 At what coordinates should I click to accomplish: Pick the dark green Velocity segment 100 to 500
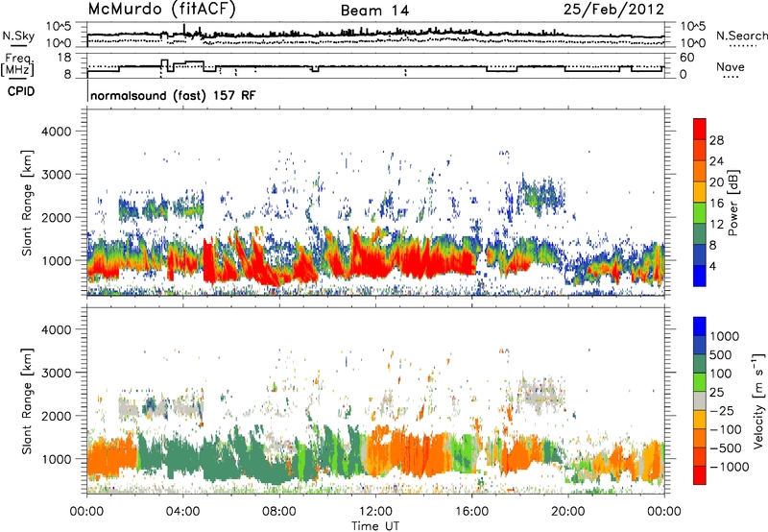700,364
